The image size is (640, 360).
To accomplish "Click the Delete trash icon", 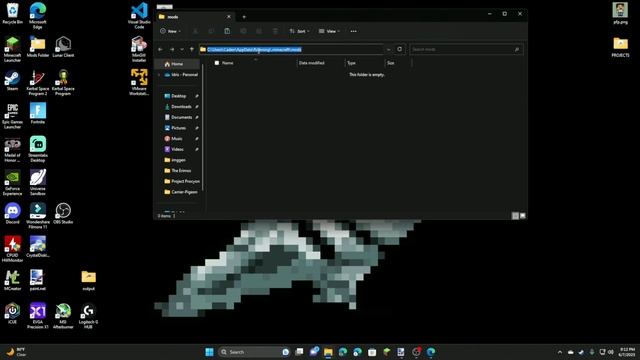I will click(x=276, y=31).
